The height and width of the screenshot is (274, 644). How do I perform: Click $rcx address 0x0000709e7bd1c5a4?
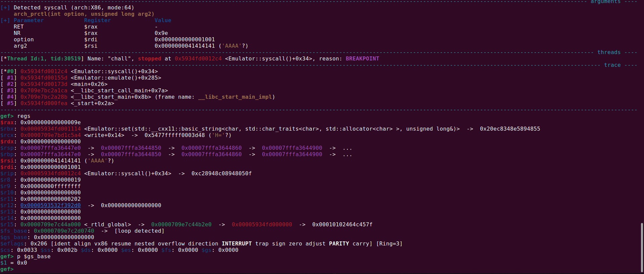click(x=50, y=135)
